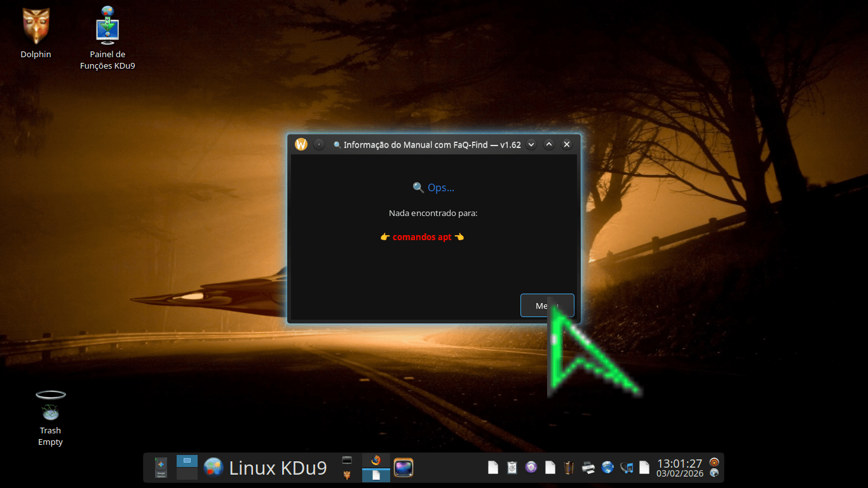Toggle the pin on all desktops button
Viewport: 868px width, 488px height.
click(319, 144)
